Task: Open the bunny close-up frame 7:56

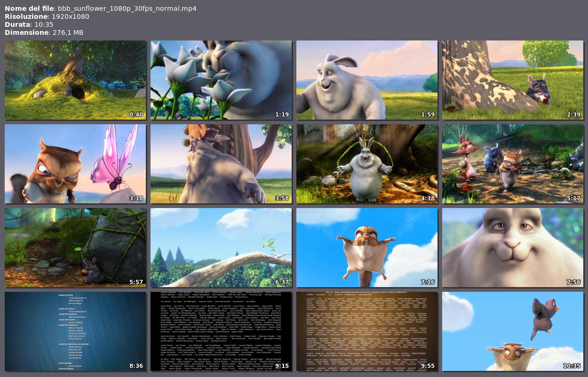Action: pyautogui.click(x=513, y=248)
